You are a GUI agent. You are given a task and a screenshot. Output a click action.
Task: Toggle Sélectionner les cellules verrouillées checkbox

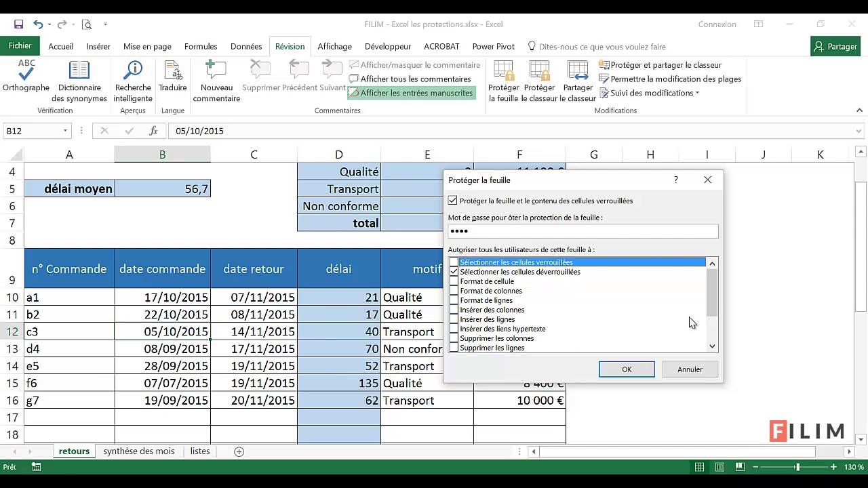454,262
